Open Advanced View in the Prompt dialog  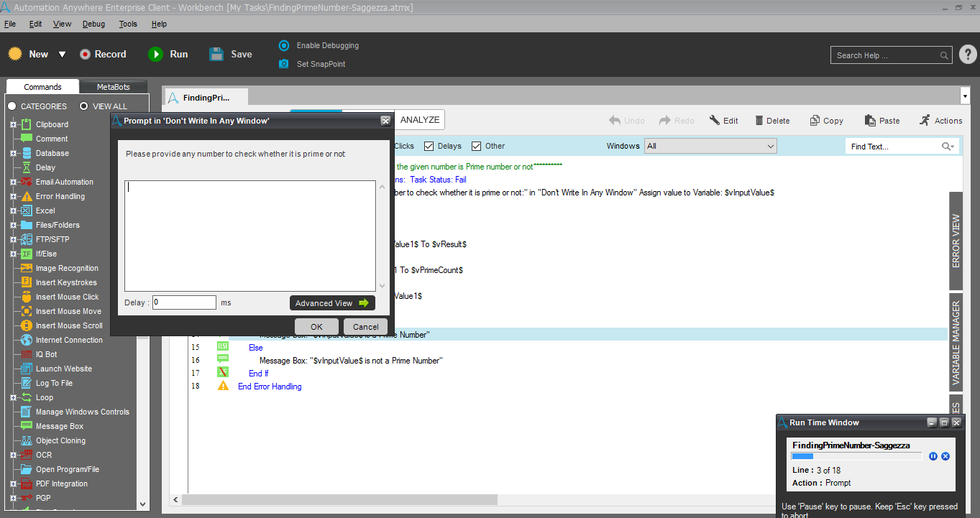[332, 303]
